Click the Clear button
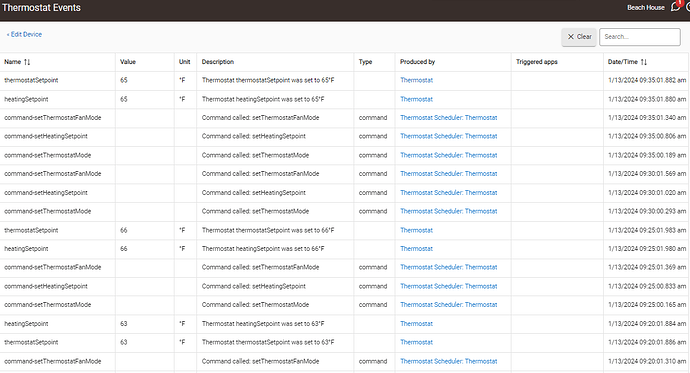 click(579, 37)
